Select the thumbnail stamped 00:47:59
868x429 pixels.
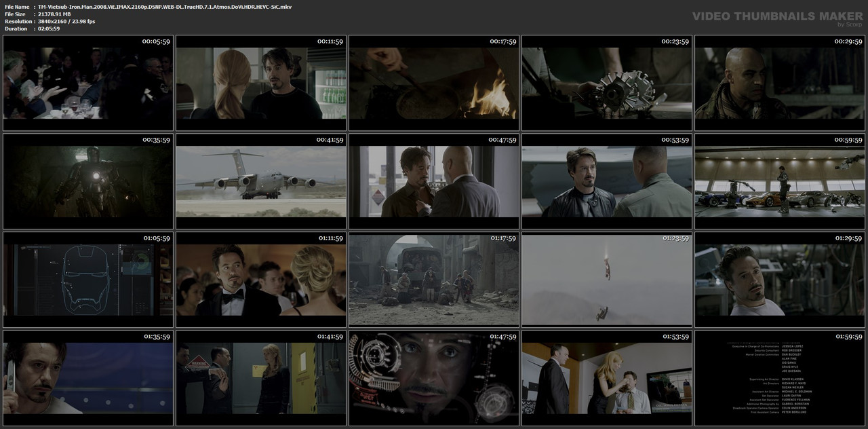(434, 181)
